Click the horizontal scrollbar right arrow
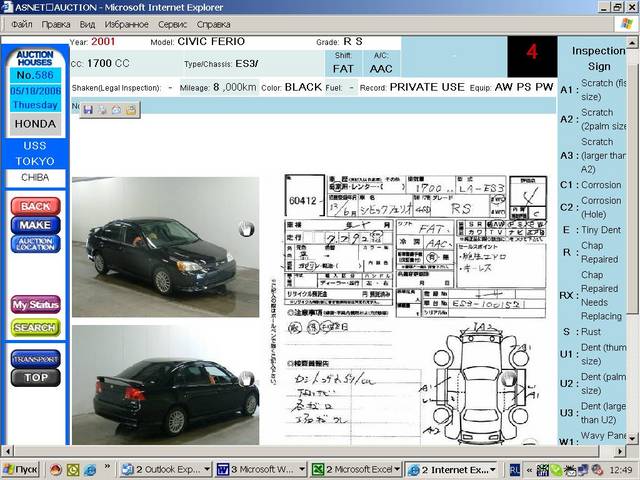 coord(620,451)
